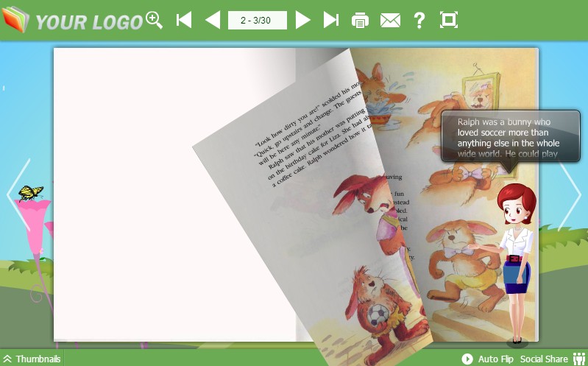
Task: Flip forward using the right side arrow
Action: pyautogui.click(x=570, y=194)
